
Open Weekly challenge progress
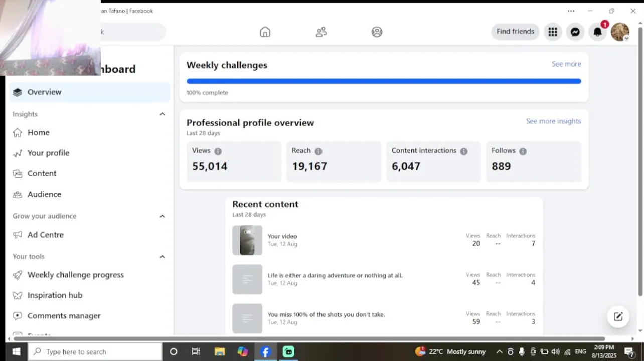coord(89,275)
